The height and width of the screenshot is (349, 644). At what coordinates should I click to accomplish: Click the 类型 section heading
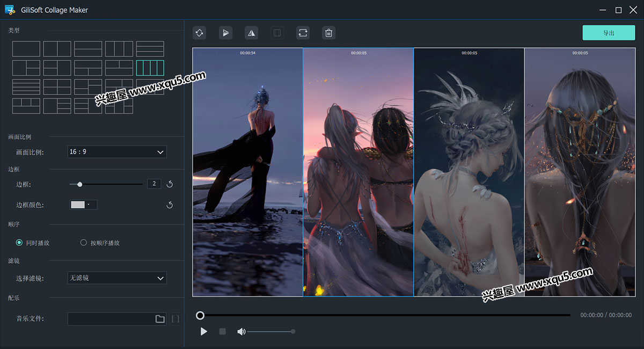tap(14, 31)
